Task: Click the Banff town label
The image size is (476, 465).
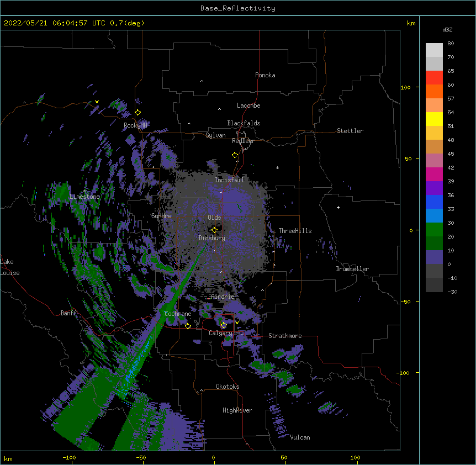Action: click(x=68, y=313)
